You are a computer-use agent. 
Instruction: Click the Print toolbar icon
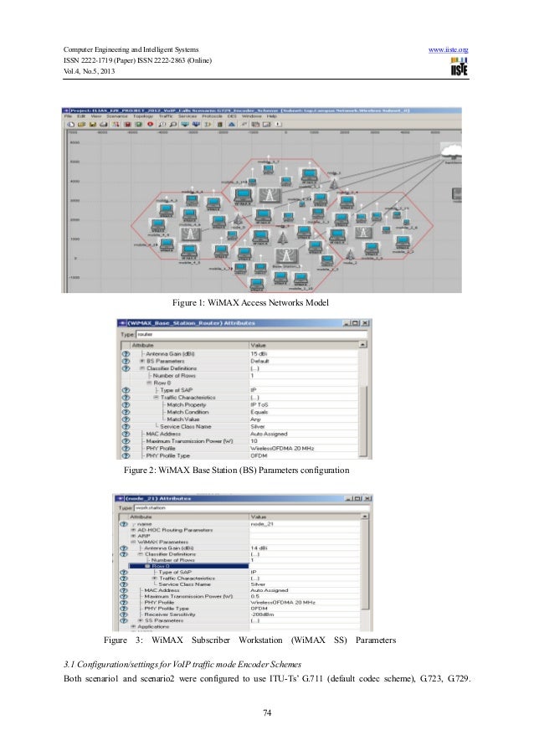[x=104, y=125]
